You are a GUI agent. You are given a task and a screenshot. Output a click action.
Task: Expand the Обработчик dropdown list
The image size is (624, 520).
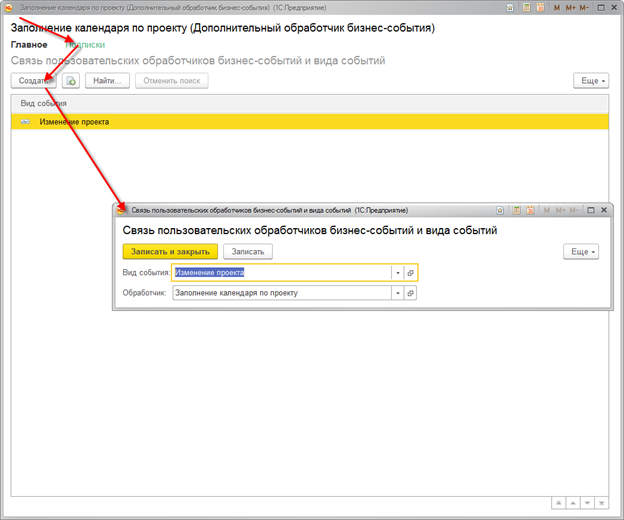pos(397,293)
